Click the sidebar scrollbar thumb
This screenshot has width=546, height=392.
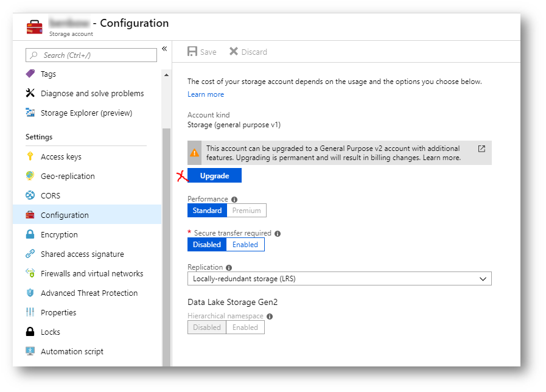click(x=166, y=247)
